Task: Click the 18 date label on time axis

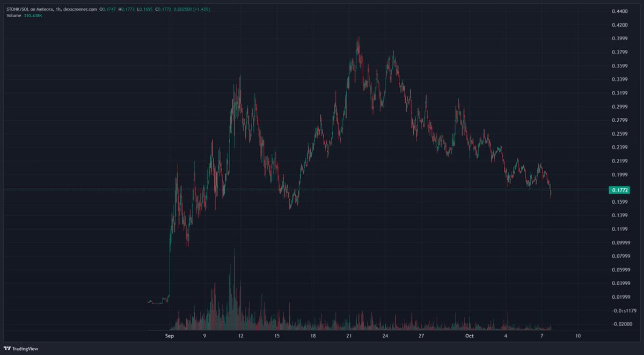Action: tap(313, 336)
